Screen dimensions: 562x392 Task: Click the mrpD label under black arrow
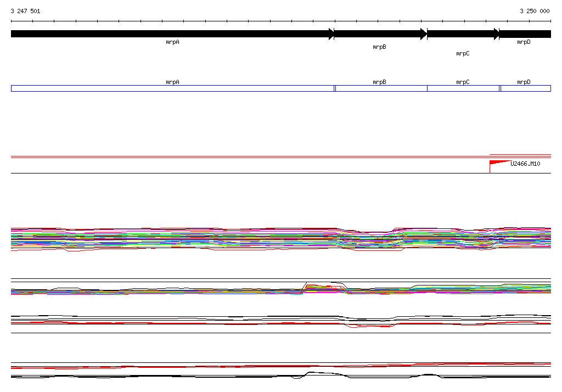[524, 42]
